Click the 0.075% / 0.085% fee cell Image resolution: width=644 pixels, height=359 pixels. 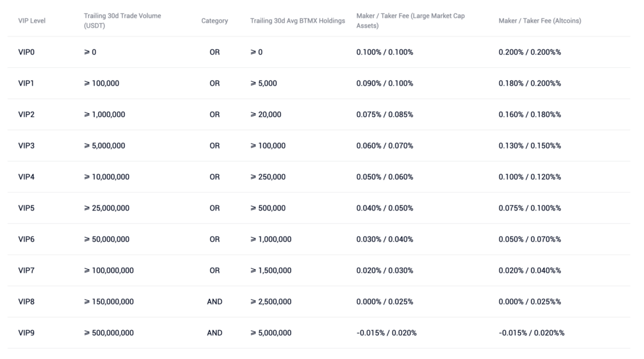384,114
